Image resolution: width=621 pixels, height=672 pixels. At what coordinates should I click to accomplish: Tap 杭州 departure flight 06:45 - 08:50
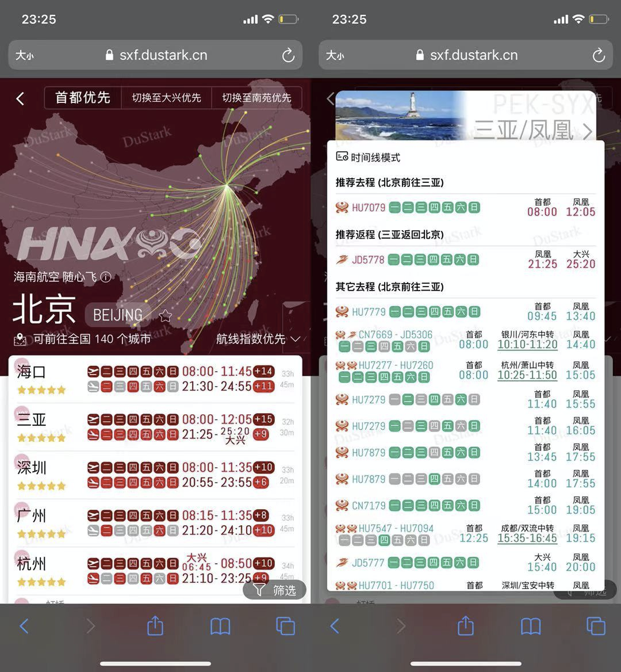[x=181, y=563]
